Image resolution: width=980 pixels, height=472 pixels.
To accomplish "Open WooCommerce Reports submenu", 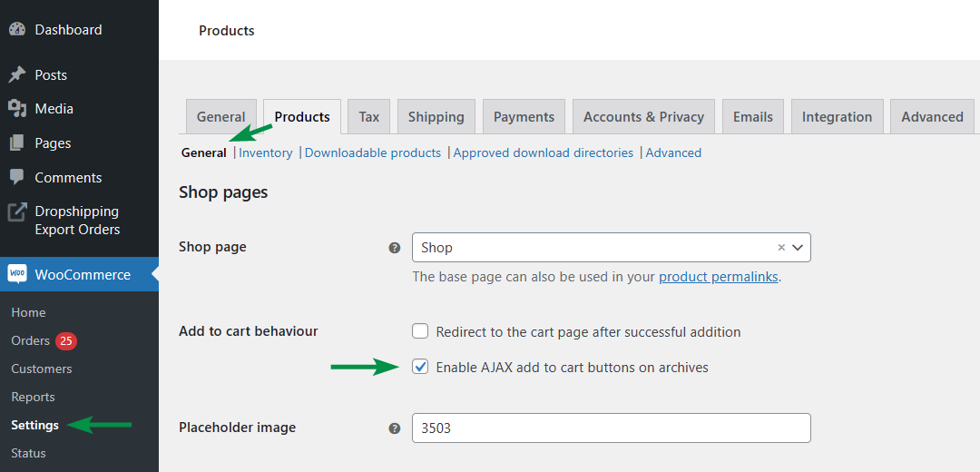I will [x=34, y=397].
